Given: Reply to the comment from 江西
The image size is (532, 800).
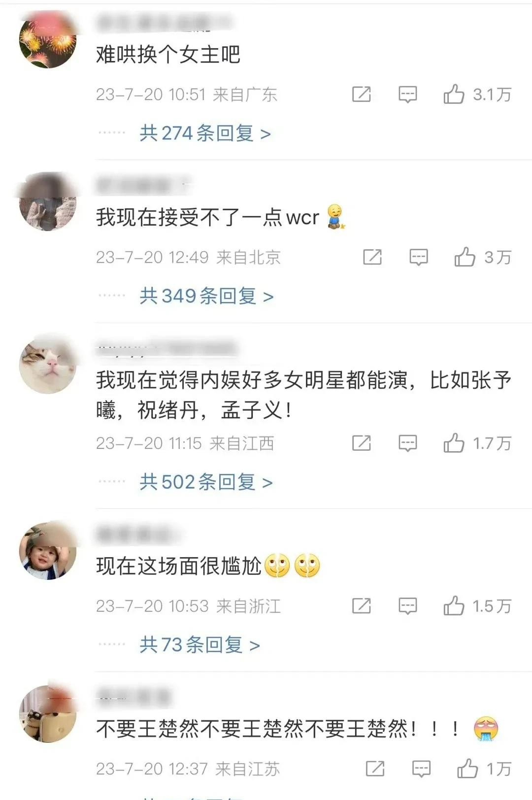Looking at the screenshot, I should point(407,443).
